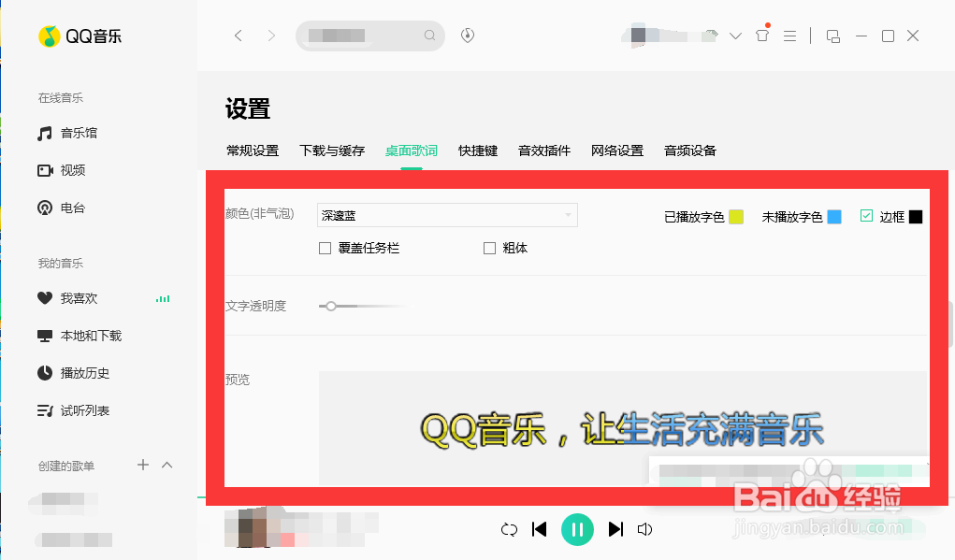Pick the blue 未播放字色 swatch
Image resolution: width=955 pixels, height=560 pixels.
834,217
